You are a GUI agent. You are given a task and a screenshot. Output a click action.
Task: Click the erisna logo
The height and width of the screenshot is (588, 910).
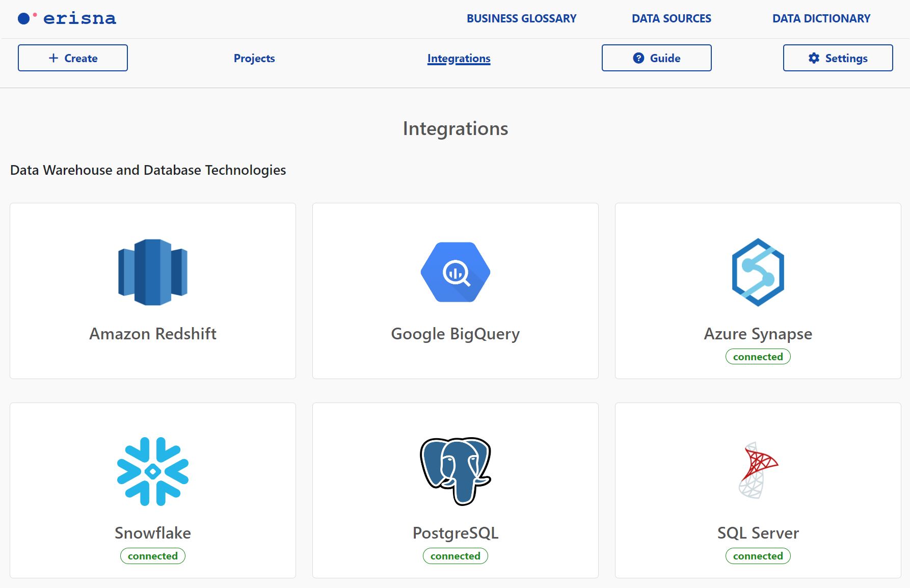(x=67, y=19)
